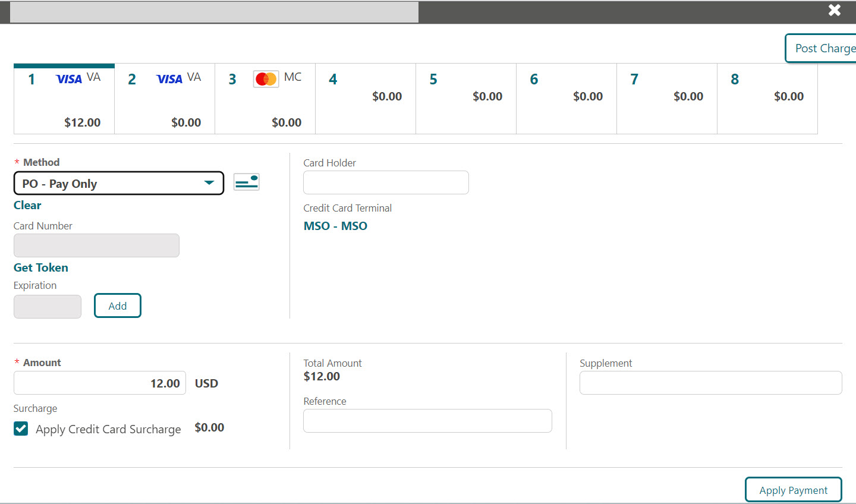The height and width of the screenshot is (504, 856).
Task: Click the Visa icon on payment window 1
Action: (68, 78)
